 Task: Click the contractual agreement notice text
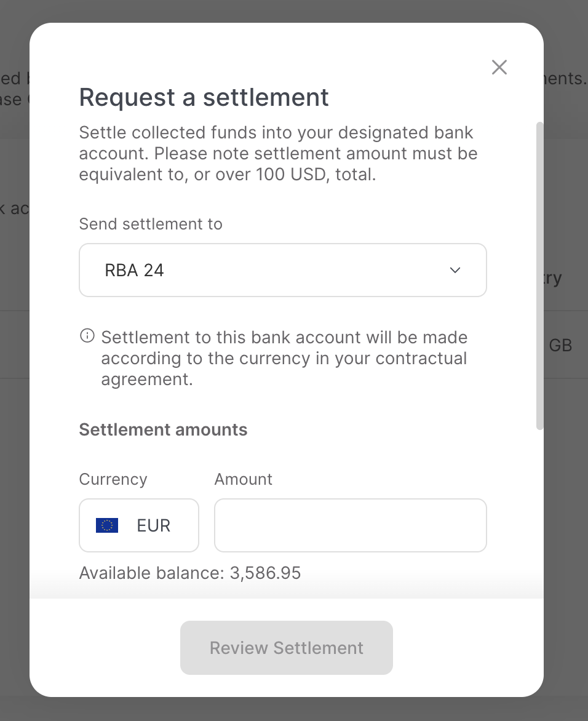pos(284,358)
